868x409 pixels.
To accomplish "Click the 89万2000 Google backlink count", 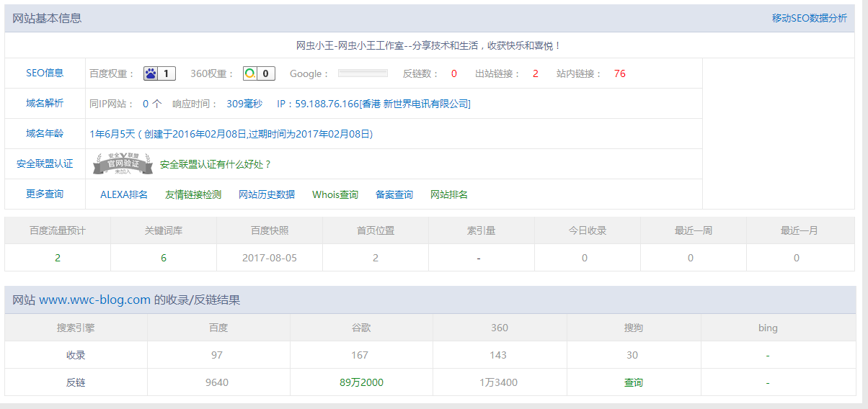I will [361, 382].
